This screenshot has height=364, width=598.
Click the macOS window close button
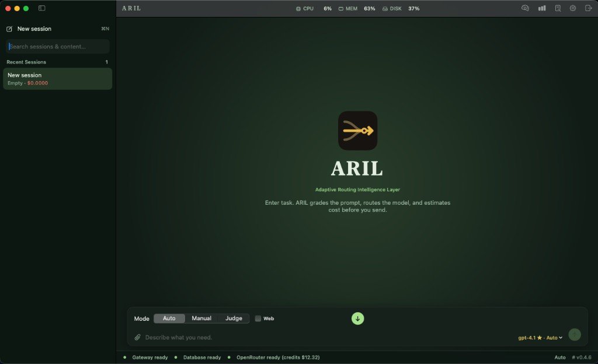pyautogui.click(x=8, y=8)
